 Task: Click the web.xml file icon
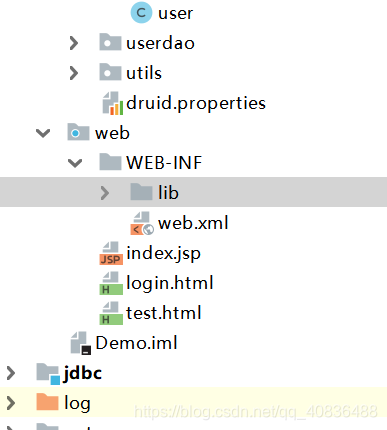point(142,223)
